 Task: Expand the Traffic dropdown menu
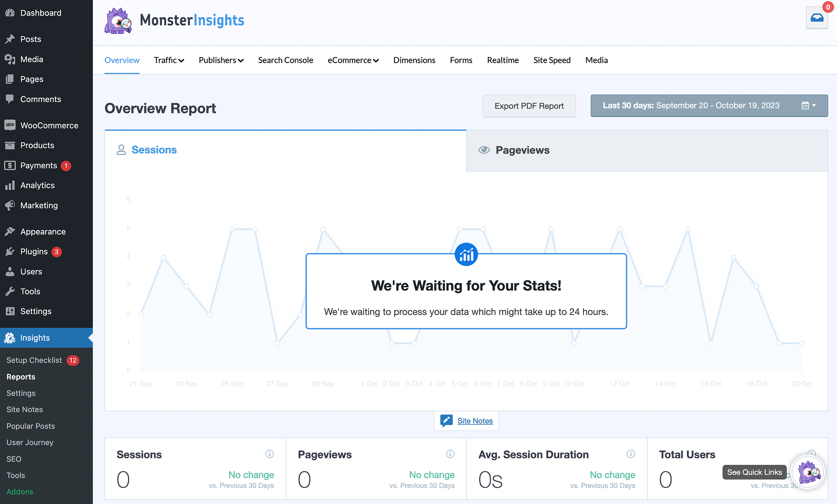[169, 60]
